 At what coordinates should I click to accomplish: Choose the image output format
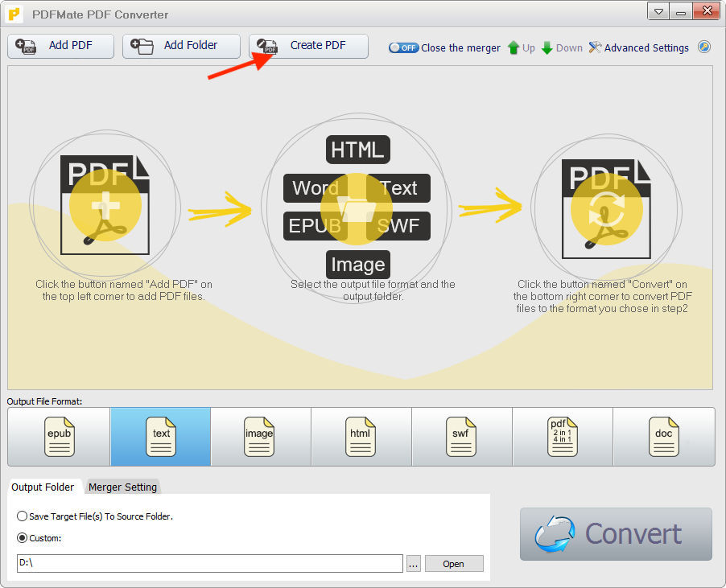[260, 437]
